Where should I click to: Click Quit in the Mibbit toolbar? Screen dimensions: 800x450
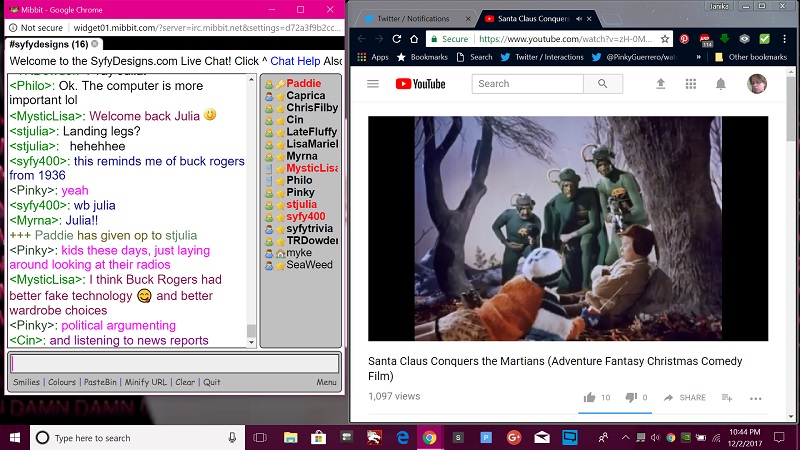click(212, 382)
